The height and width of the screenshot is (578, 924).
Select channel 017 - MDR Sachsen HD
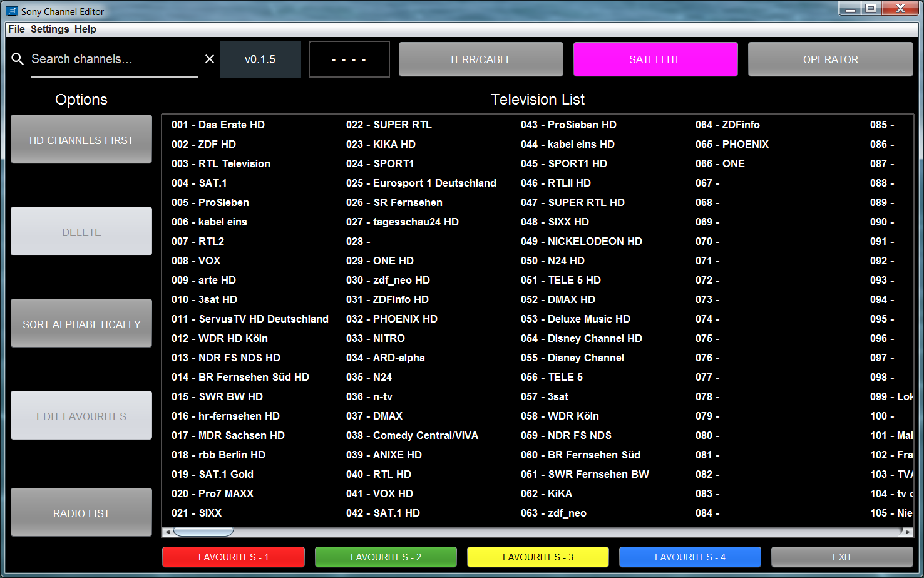pos(228,435)
